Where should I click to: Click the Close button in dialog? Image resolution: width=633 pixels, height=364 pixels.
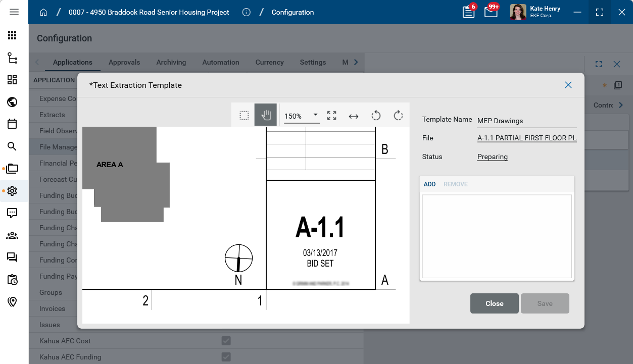pos(494,303)
